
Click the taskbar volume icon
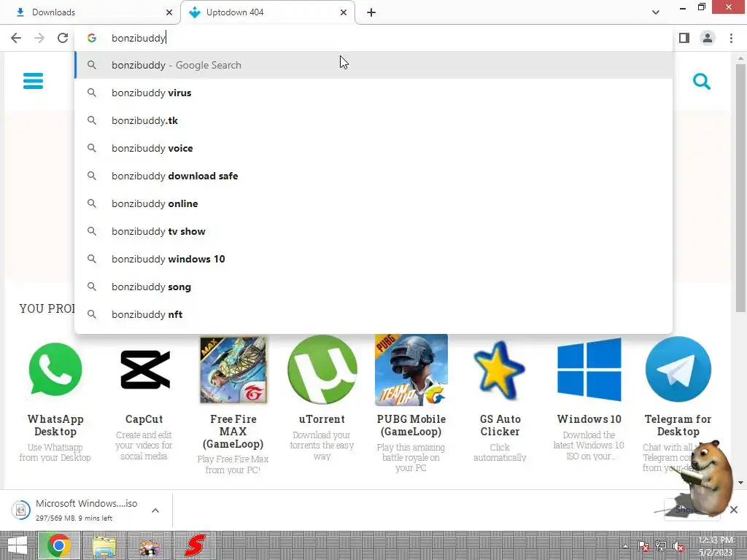coord(678,546)
